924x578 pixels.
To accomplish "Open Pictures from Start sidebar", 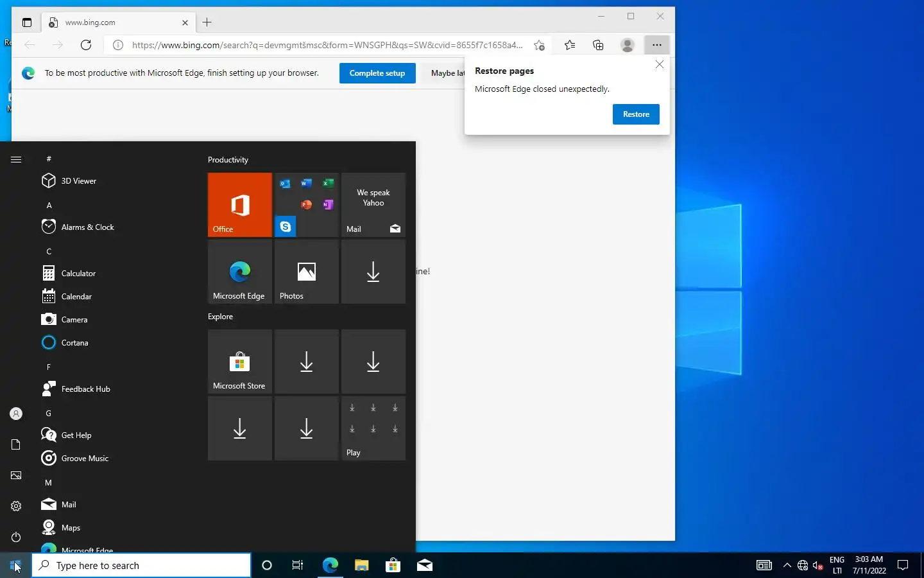I will pos(16,475).
